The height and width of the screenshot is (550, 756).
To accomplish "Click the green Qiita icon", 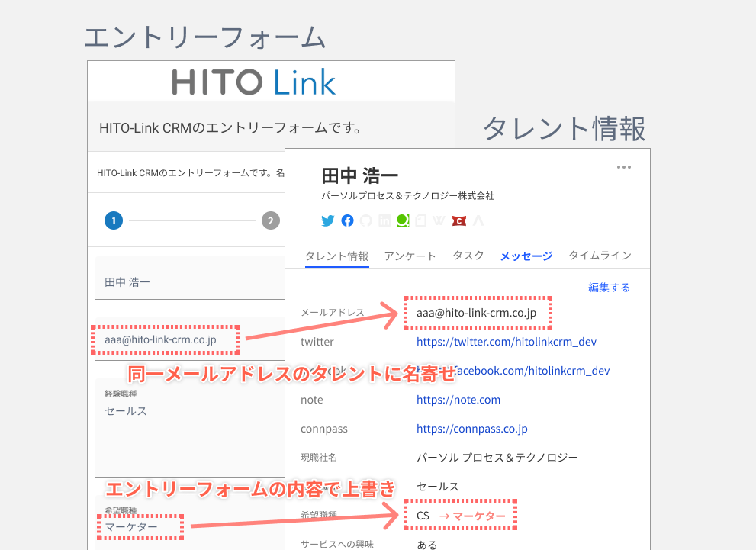I will click(404, 220).
